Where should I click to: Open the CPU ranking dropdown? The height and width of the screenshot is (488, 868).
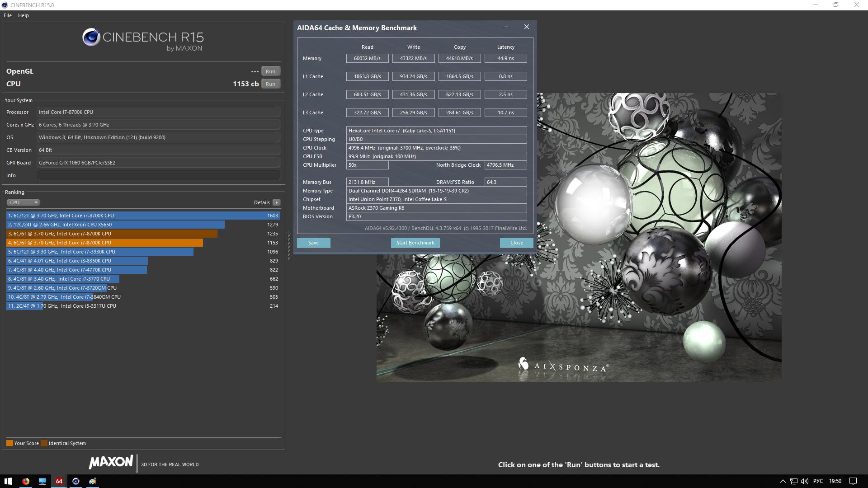pyautogui.click(x=24, y=202)
